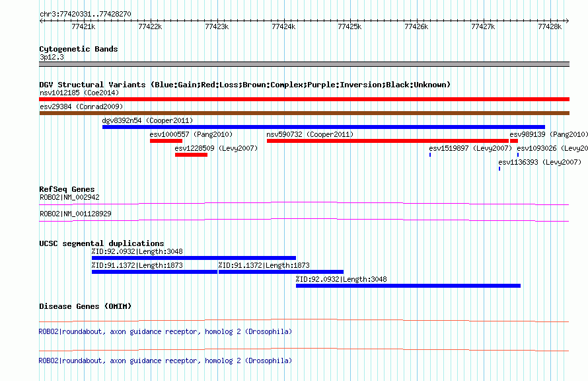Click the first orange OMIM gene line

(x=304, y=321)
